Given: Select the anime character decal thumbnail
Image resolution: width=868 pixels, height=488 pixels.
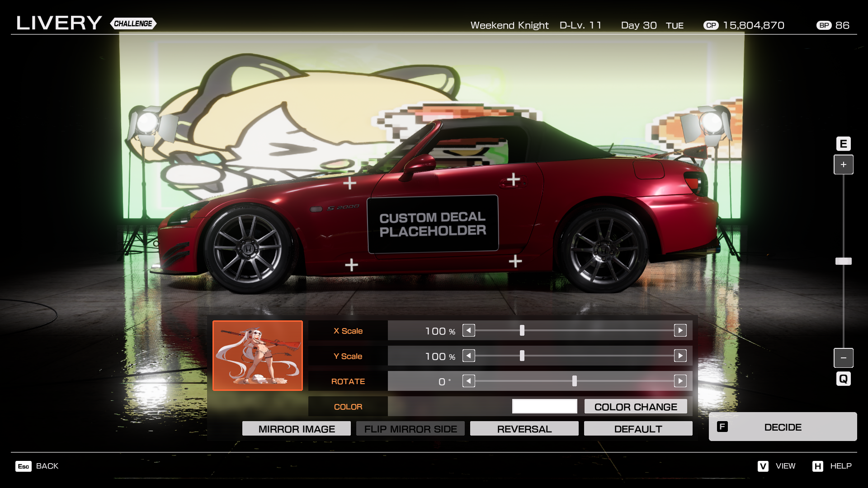Looking at the screenshot, I should [258, 356].
